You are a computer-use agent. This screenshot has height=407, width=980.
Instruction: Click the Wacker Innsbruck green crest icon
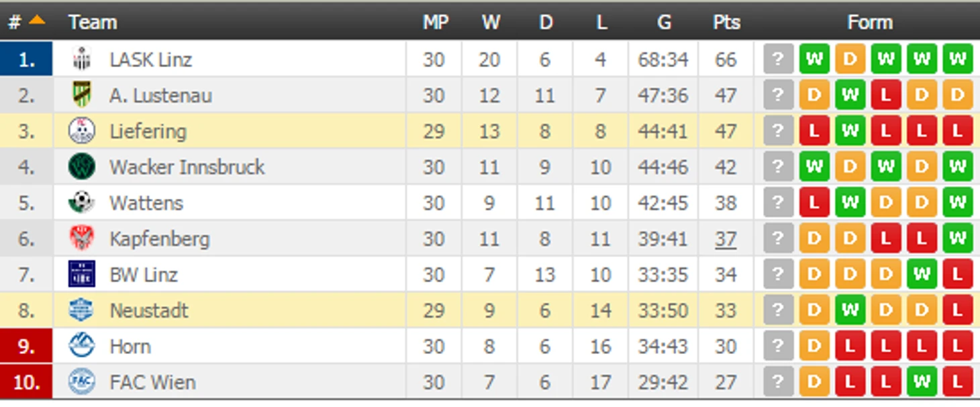coord(82,167)
